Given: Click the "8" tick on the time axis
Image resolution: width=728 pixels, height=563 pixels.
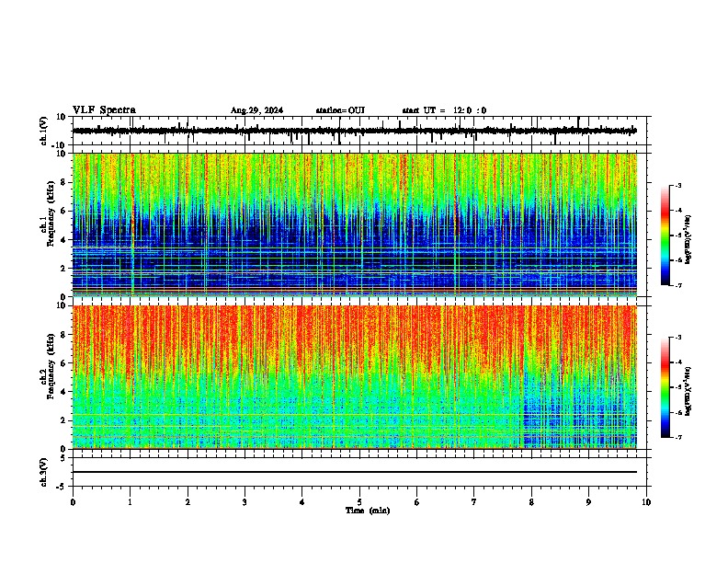Looking at the screenshot, I should pyautogui.click(x=531, y=502).
